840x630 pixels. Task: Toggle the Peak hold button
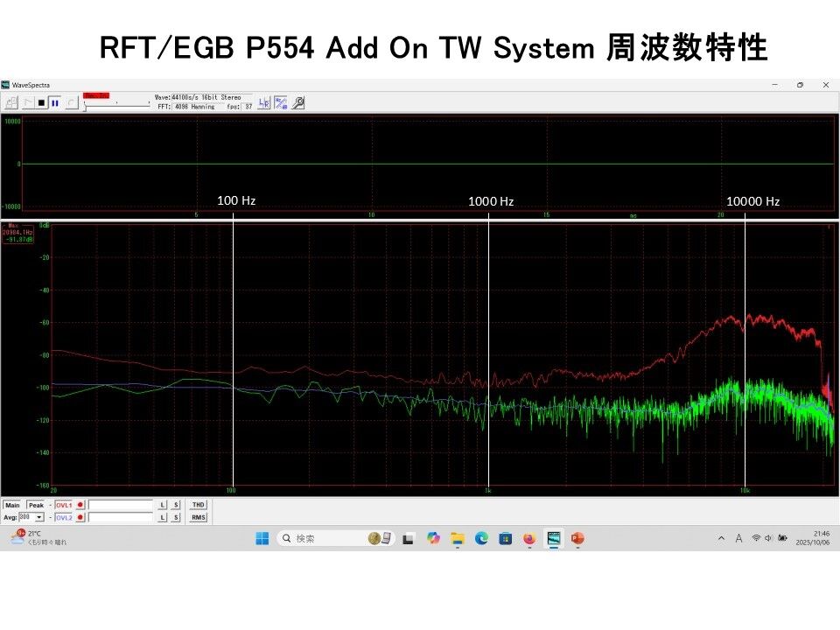click(36, 505)
